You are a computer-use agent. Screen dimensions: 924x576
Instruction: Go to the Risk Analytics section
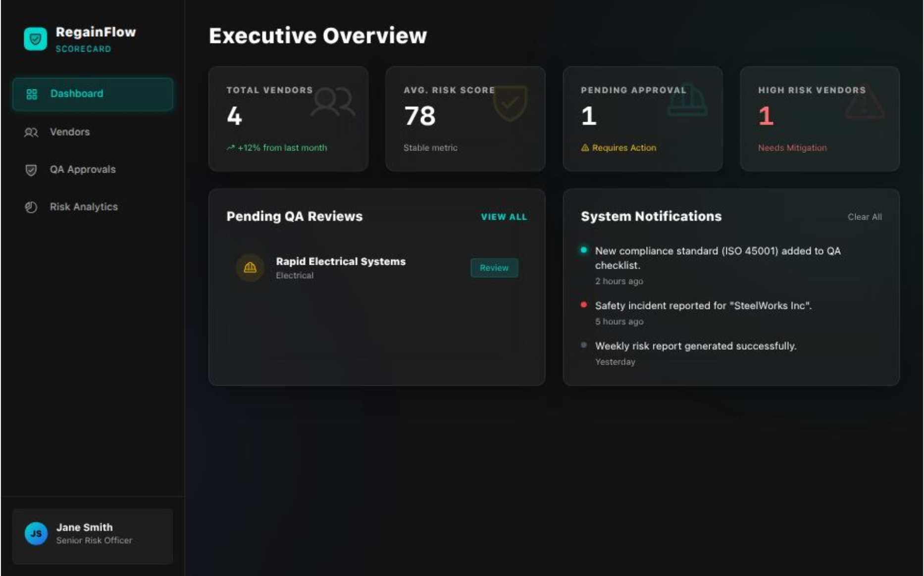tap(83, 207)
